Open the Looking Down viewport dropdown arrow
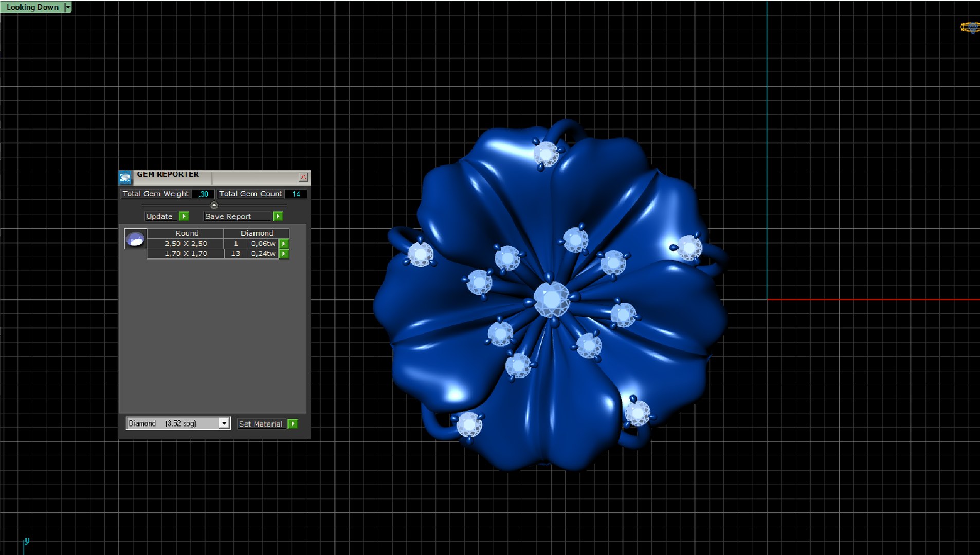The image size is (980, 555). tap(68, 7)
